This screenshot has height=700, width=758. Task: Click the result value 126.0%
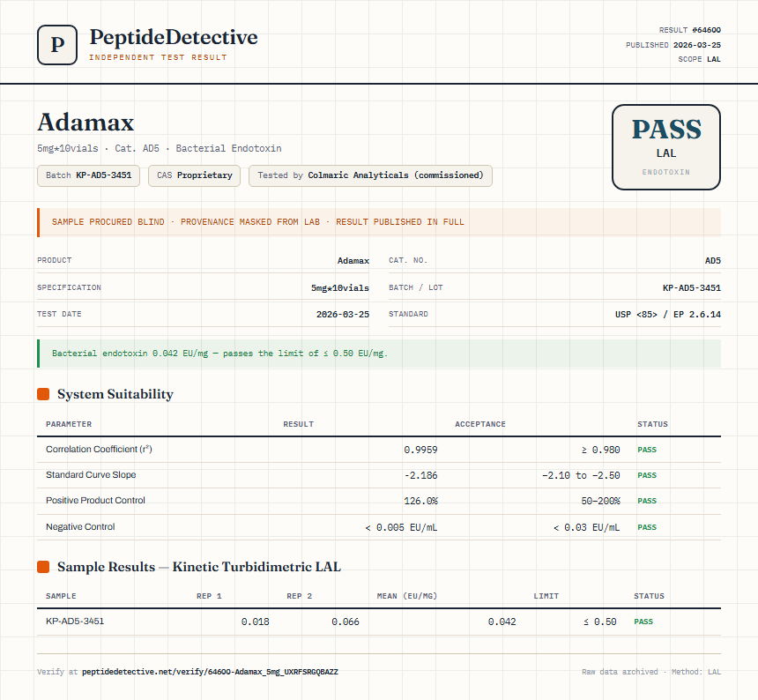420,502
